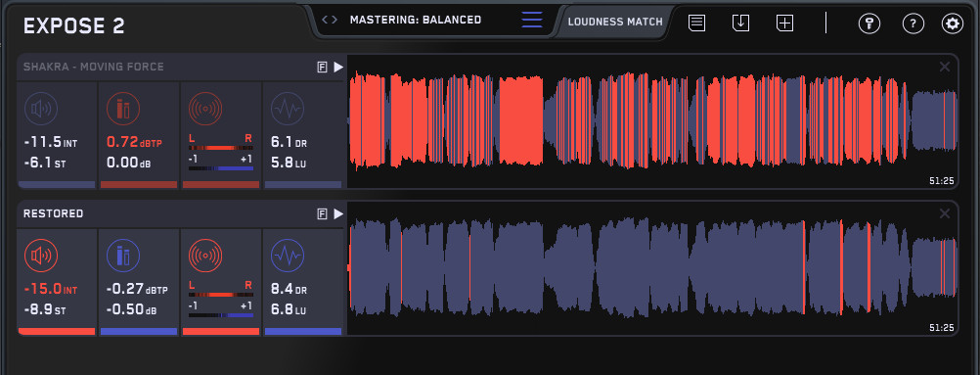Click the EXPOSE 2 title logo

click(x=73, y=25)
